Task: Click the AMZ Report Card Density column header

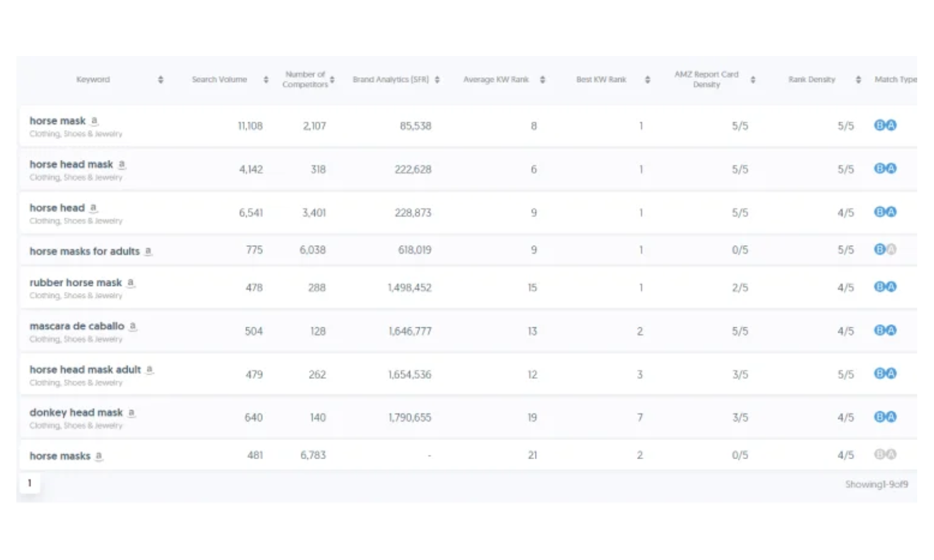Action: [707, 79]
